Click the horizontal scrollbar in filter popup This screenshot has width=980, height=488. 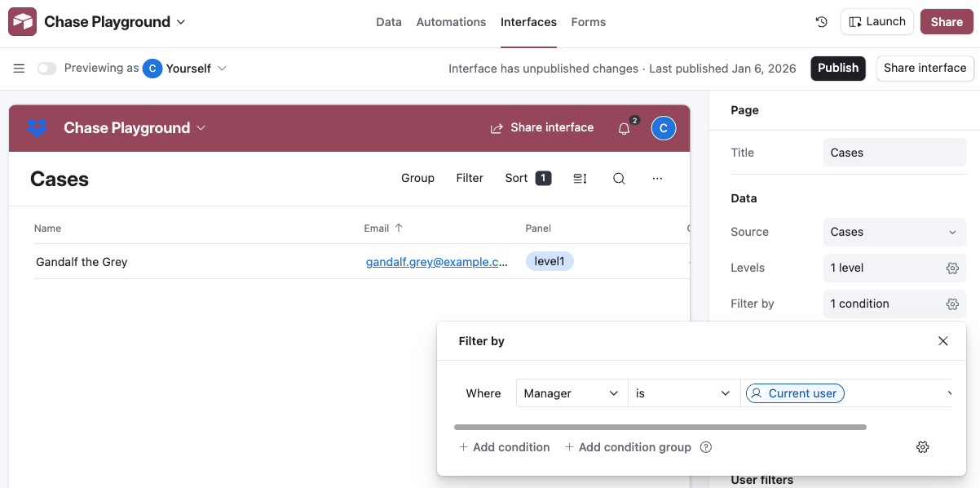click(x=660, y=427)
